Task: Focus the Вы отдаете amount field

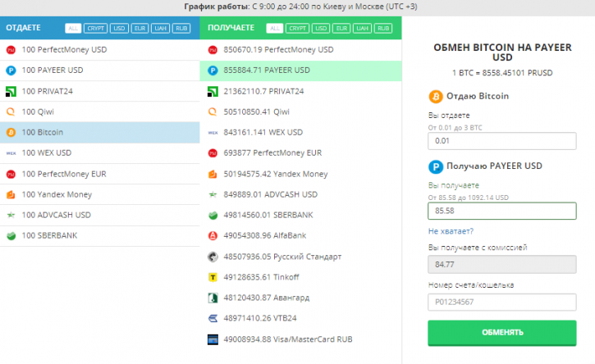Action: click(502, 141)
